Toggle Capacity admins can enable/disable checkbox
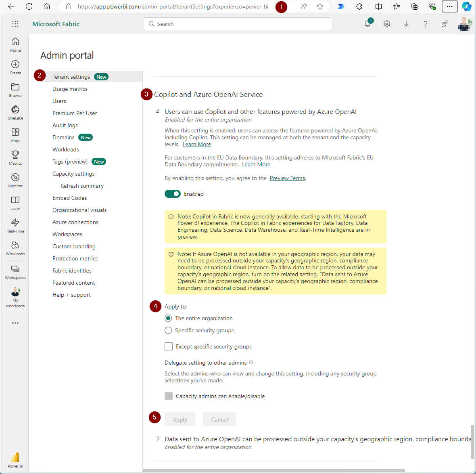Screen dimensions: 476x474 169,396
